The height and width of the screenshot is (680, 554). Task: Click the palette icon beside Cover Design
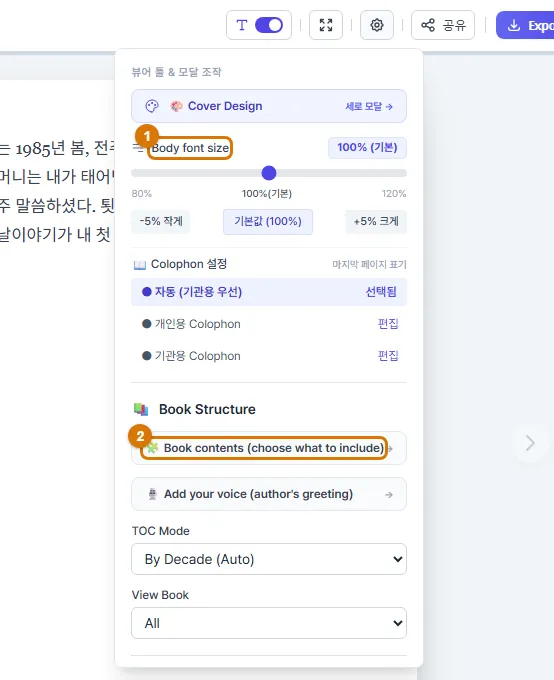point(152,106)
